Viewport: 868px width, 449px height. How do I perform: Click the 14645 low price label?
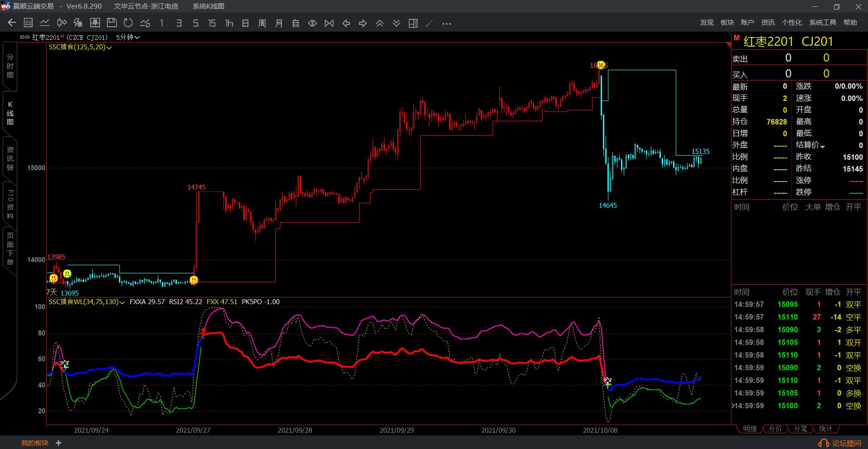click(608, 205)
